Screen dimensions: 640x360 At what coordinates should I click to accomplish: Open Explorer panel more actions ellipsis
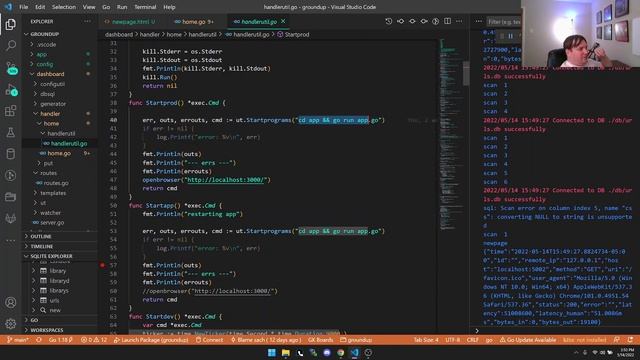pos(87,21)
